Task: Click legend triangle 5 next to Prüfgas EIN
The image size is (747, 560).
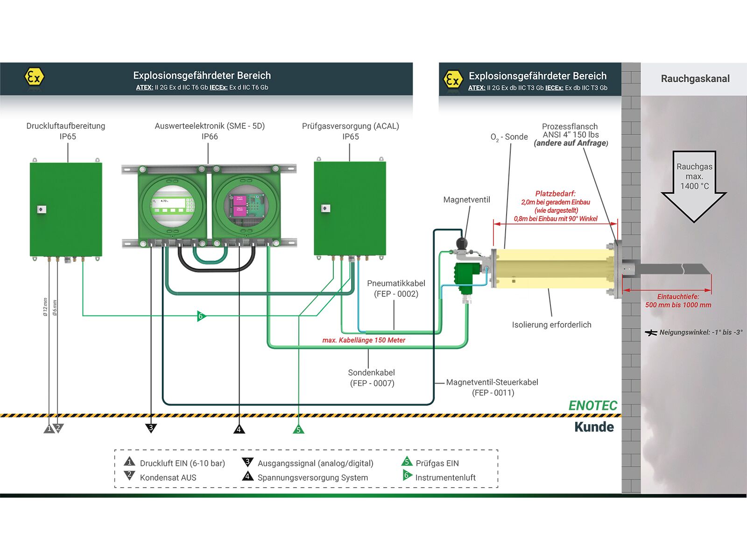Action: click(407, 462)
